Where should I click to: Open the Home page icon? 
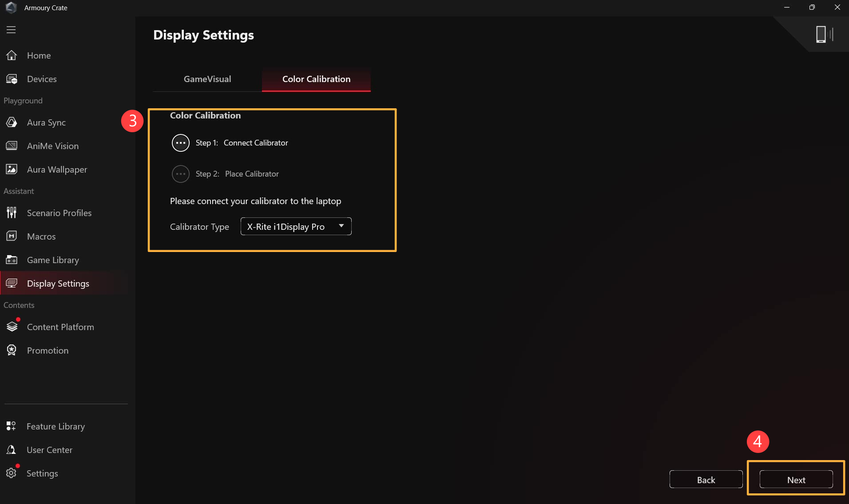tap(12, 55)
